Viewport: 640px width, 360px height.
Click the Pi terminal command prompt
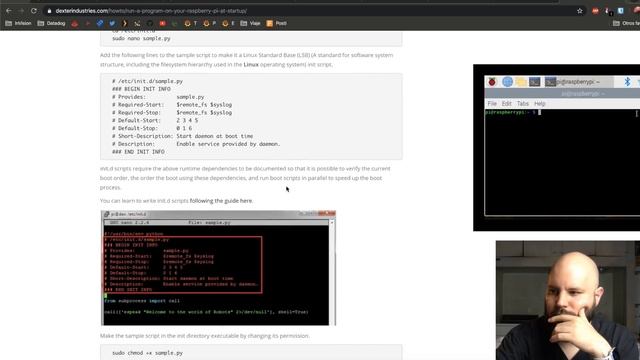513,112
